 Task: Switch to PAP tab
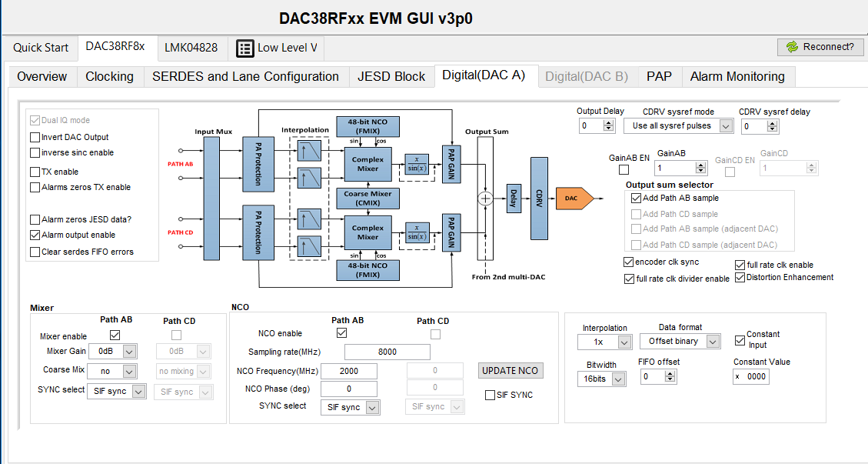[660, 76]
